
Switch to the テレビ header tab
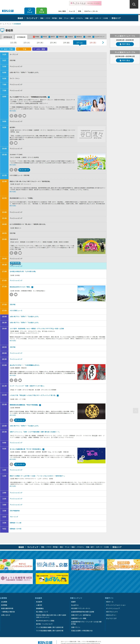tap(30, 11)
